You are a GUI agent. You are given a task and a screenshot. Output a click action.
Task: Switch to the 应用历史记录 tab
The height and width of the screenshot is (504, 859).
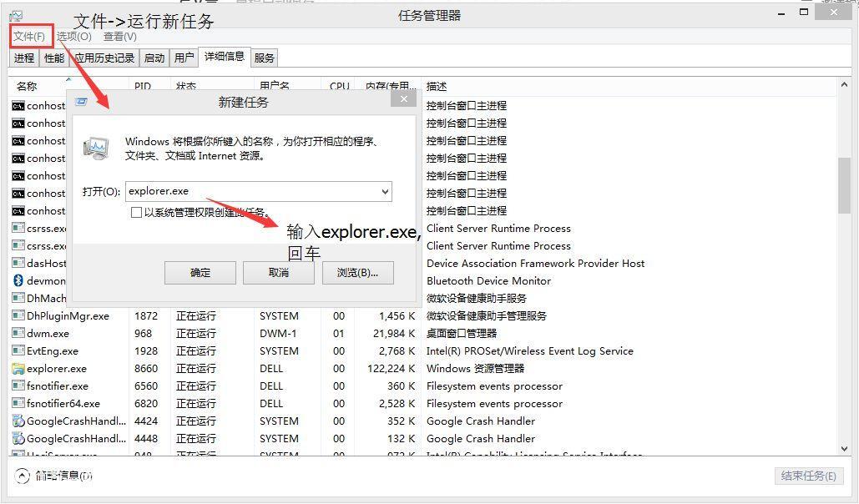coord(104,58)
